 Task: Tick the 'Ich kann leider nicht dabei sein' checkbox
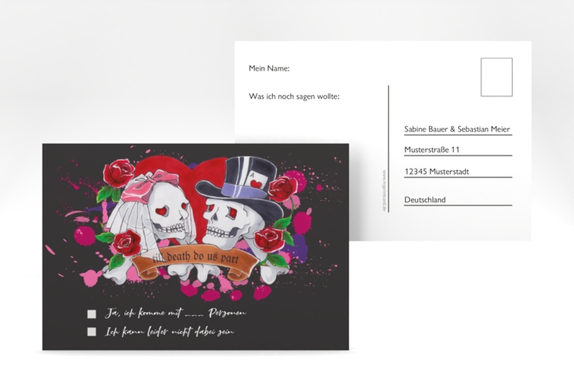click(92, 332)
